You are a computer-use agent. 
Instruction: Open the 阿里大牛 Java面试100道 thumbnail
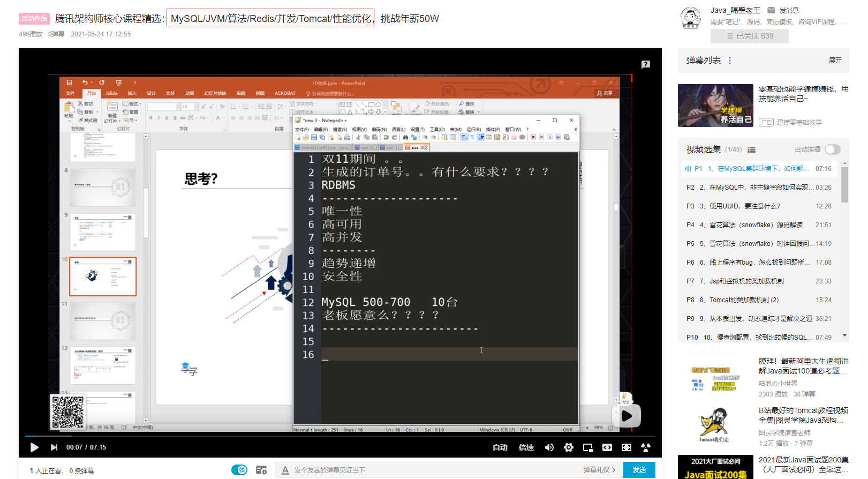click(715, 378)
